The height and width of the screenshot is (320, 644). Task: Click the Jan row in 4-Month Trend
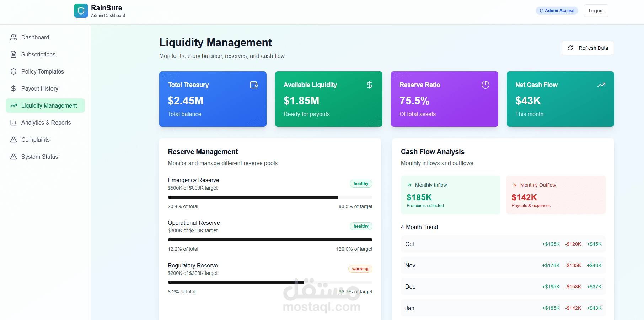pyautogui.click(x=503, y=308)
